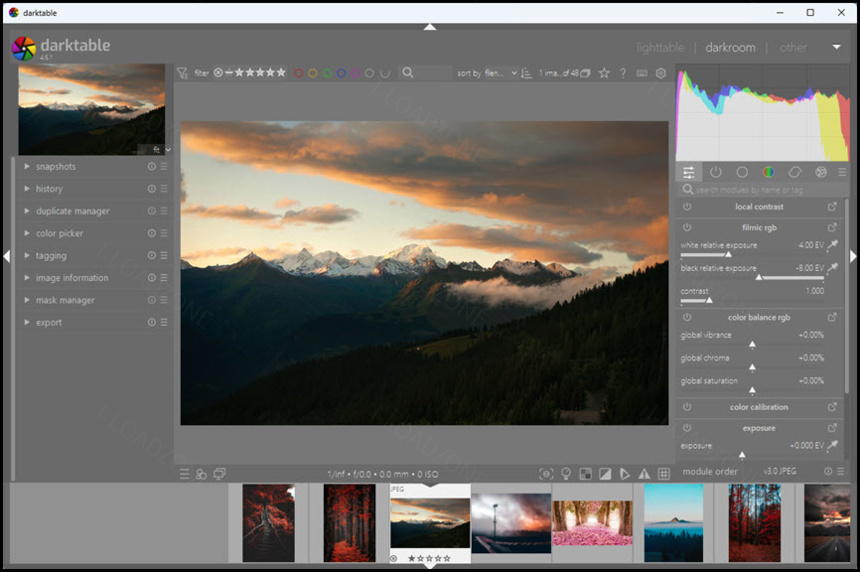
Task: Pick black relative exposure with eyedropper
Action: click(x=833, y=268)
